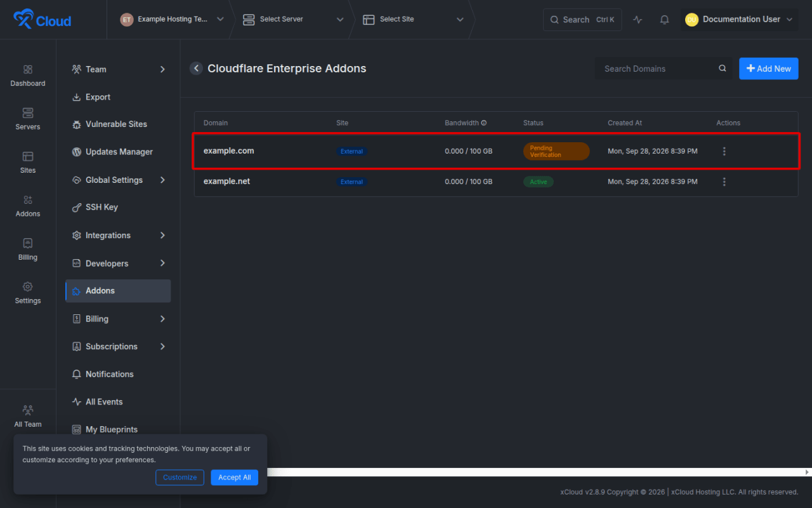Open the Select Site dropdown arrow
Image resolution: width=812 pixels, height=508 pixels.
point(460,20)
